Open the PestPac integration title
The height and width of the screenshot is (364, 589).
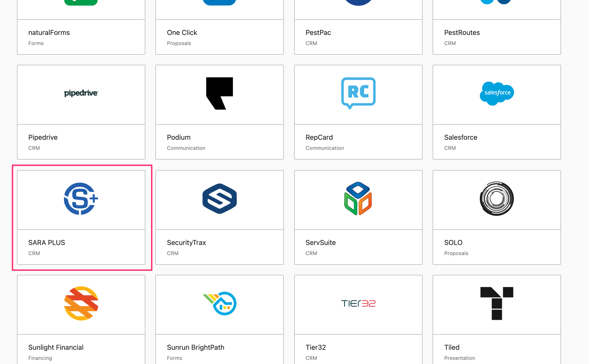318,32
